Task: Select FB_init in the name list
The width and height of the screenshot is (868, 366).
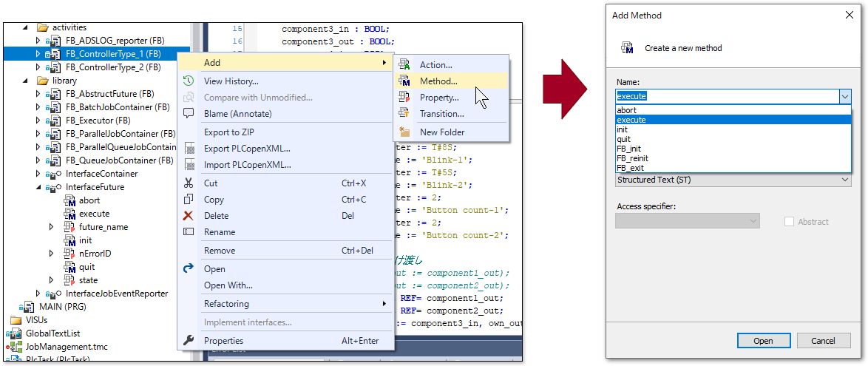Action: coord(733,149)
